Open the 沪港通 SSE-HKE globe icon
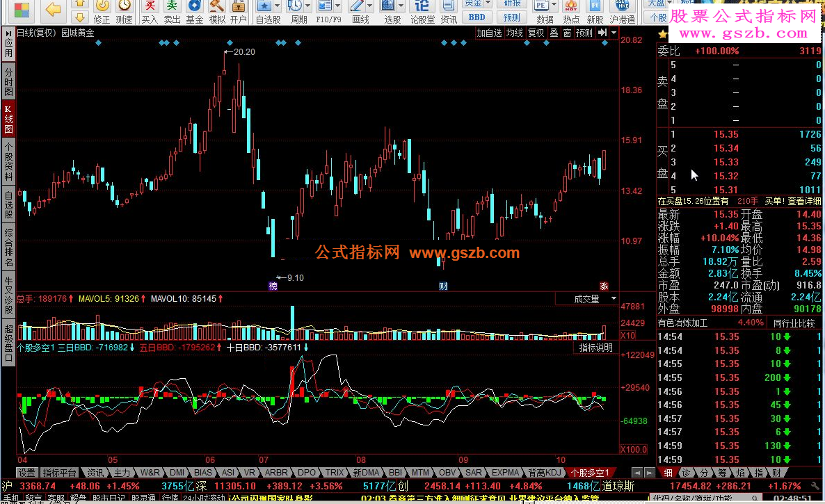825x504 pixels. [623, 12]
